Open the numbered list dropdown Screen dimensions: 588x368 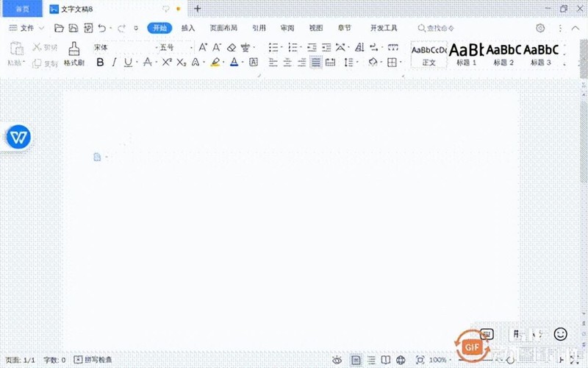301,47
